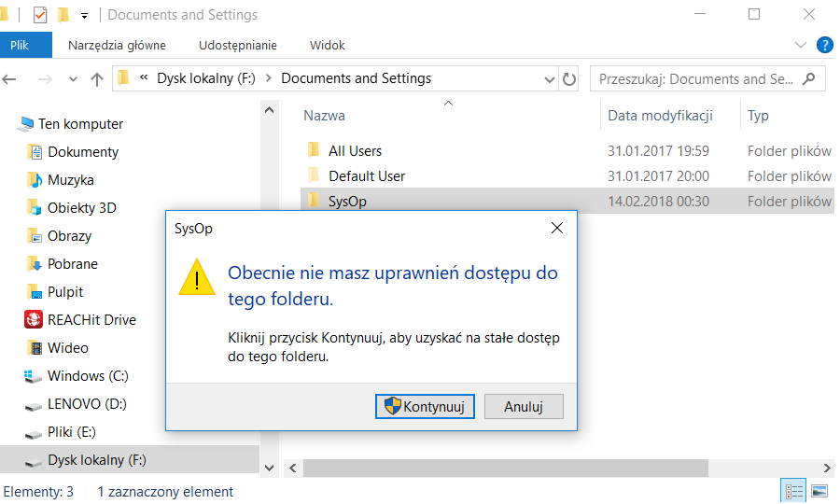This screenshot has width=840, height=504.
Task: Open the quick access toolbar customize dropdown
Action: (x=84, y=16)
